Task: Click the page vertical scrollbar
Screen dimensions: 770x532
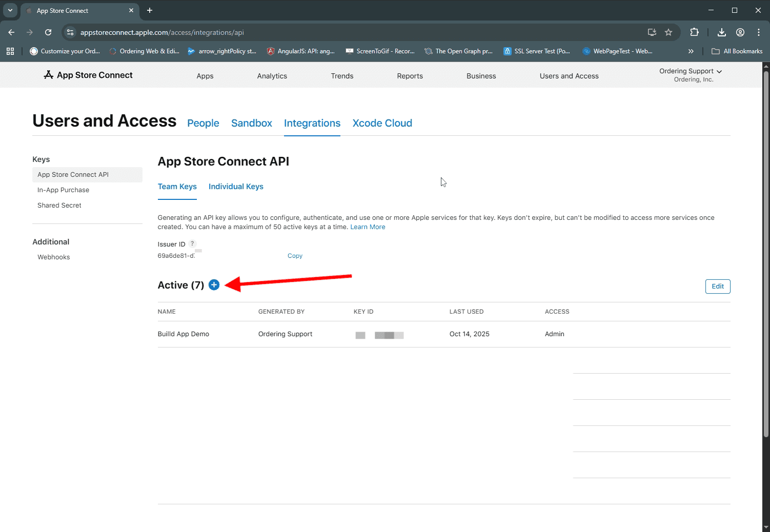Action: tap(766, 254)
